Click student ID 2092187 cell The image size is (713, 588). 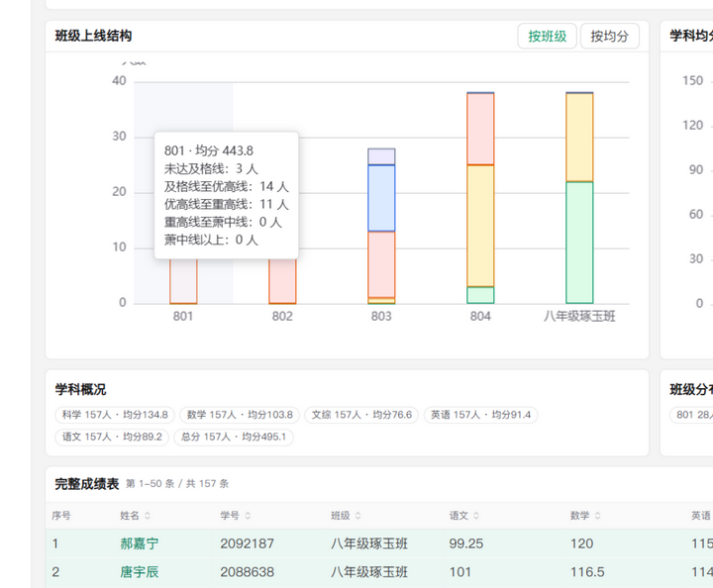pyautogui.click(x=248, y=543)
